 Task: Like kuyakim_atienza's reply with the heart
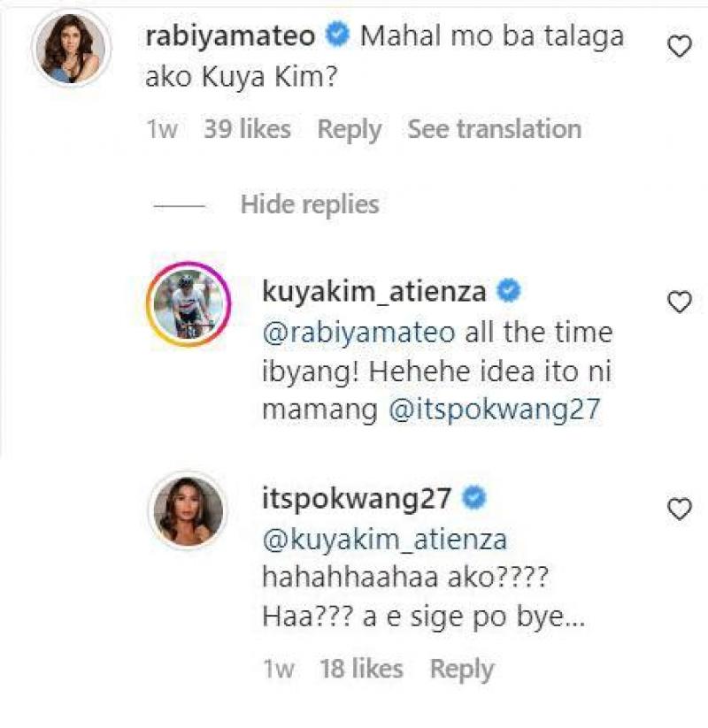pyautogui.click(x=679, y=303)
